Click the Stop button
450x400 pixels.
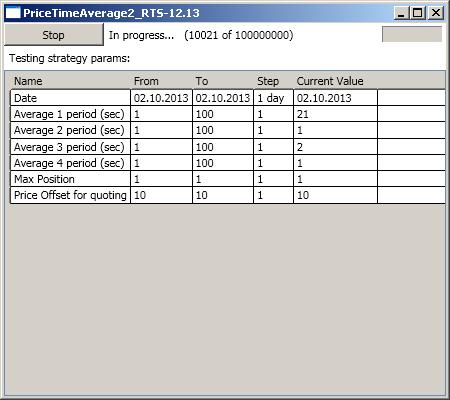[x=54, y=35]
